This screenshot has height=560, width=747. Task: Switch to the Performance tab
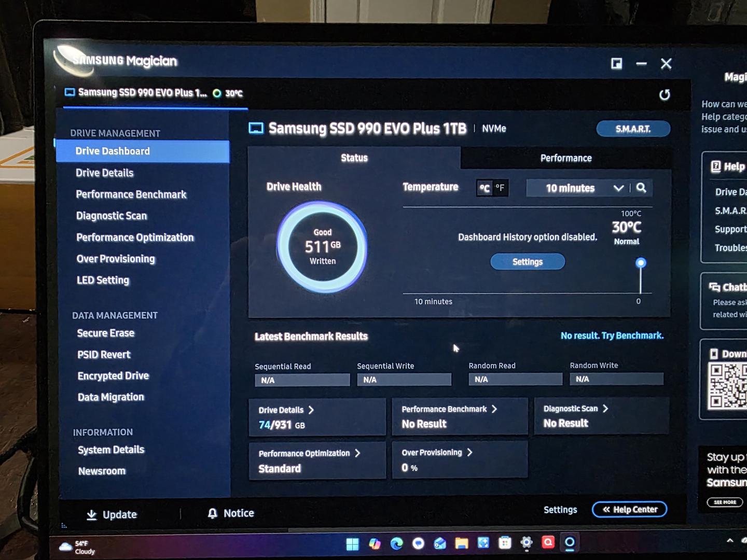point(565,158)
